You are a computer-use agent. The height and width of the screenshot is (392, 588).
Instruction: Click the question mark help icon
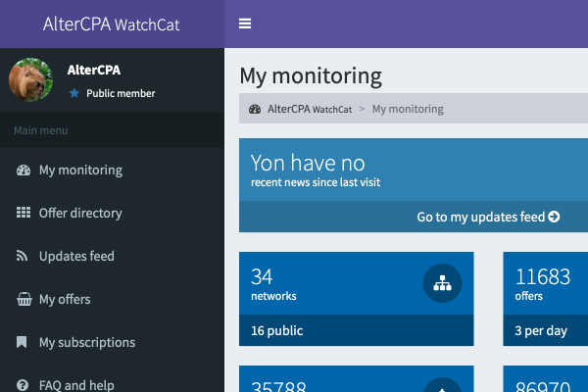point(23,385)
